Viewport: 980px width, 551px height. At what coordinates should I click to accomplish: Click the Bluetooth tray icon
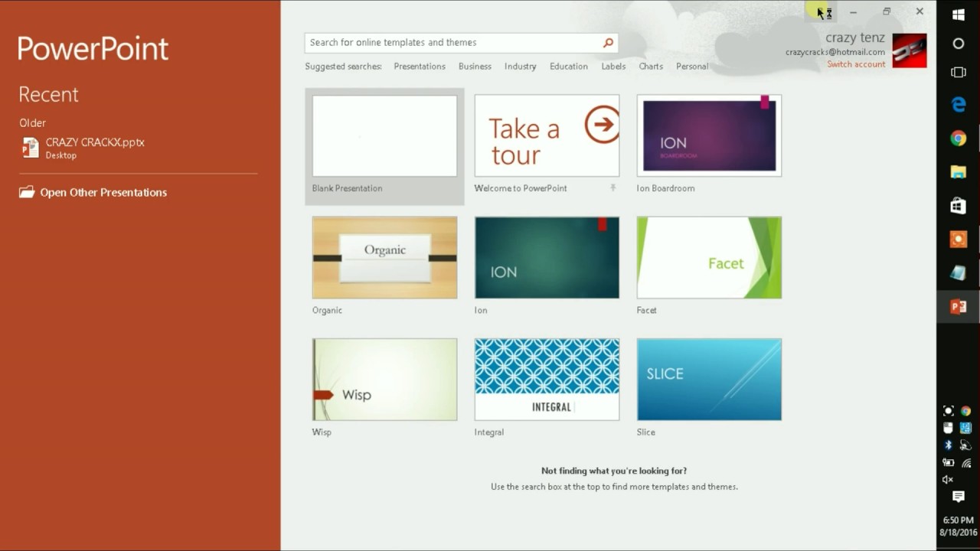point(949,445)
